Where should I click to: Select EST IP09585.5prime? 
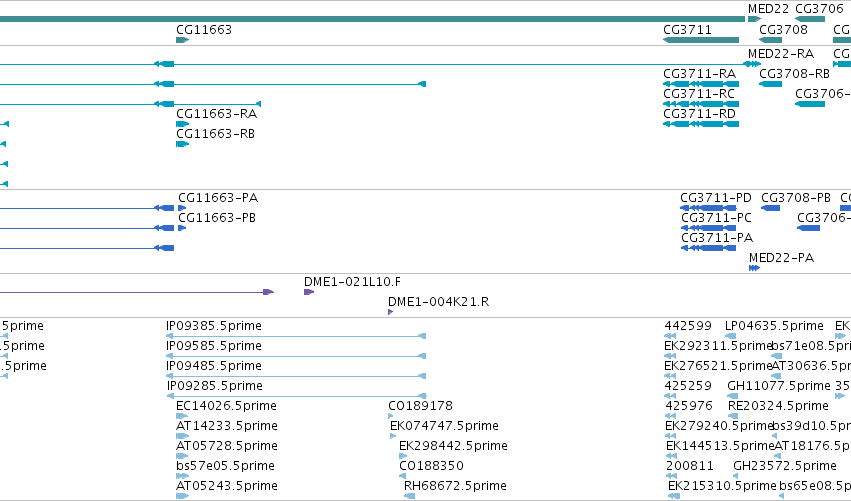(x=213, y=346)
